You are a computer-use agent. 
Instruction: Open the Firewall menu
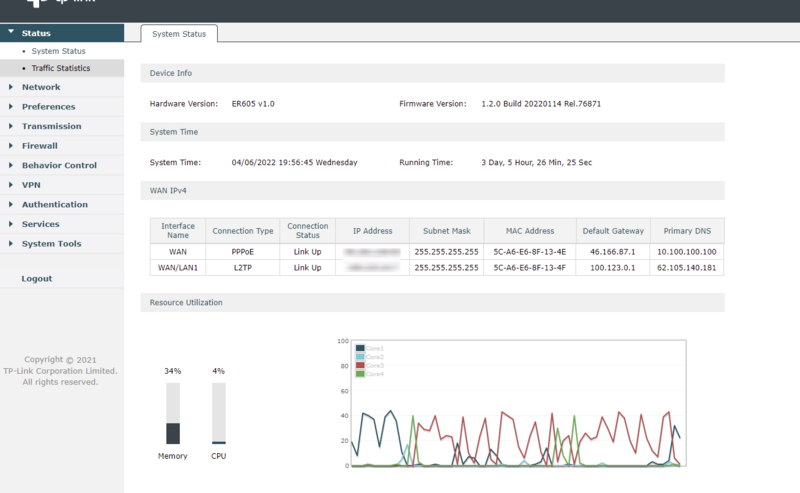coord(40,146)
